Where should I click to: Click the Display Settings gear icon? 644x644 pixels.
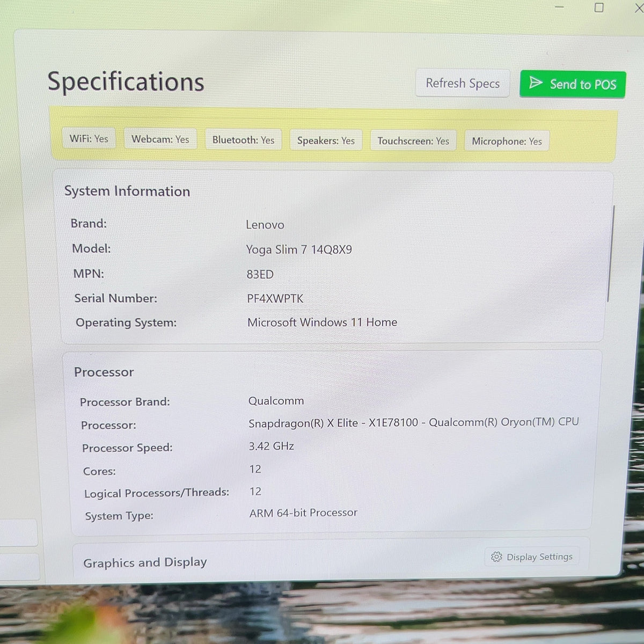pos(496,557)
